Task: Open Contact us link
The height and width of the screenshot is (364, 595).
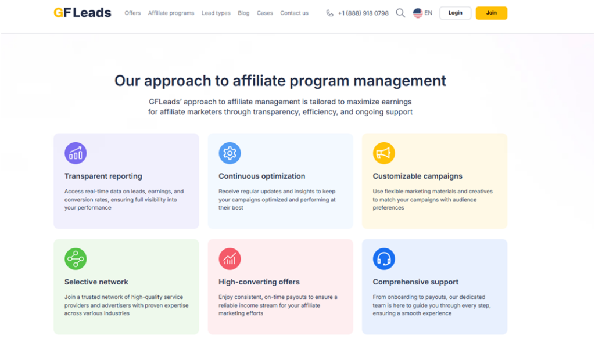Action: (295, 13)
